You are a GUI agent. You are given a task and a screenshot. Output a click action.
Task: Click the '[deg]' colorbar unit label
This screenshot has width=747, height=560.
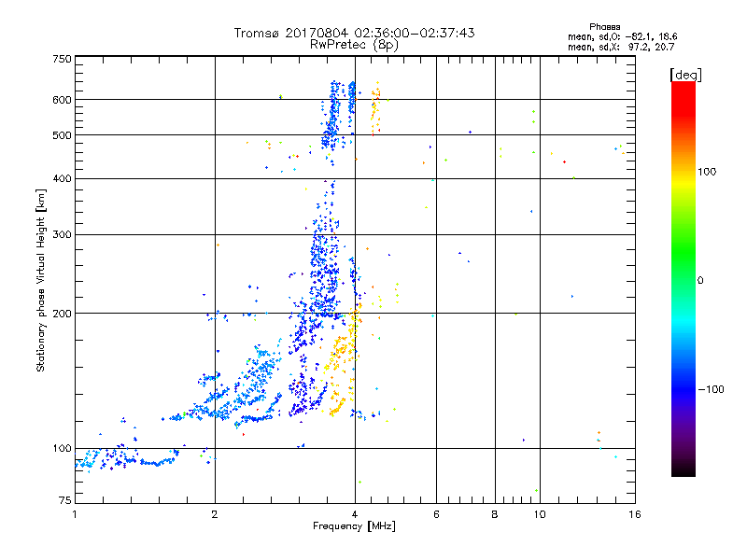(685, 76)
